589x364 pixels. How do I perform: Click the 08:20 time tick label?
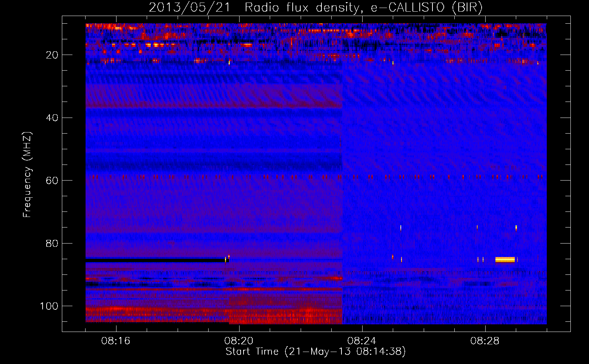239,341
